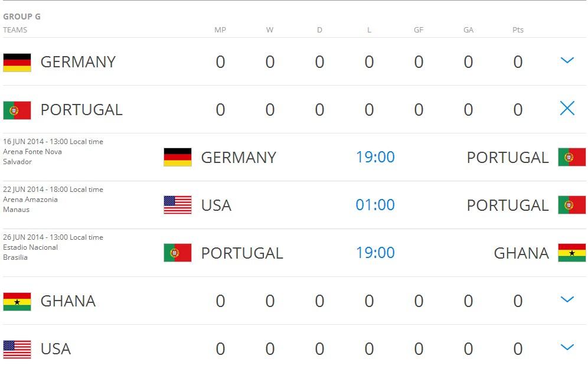Select GERMANY team name in standings
The width and height of the screenshot is (588, 372).
(78, 62)
